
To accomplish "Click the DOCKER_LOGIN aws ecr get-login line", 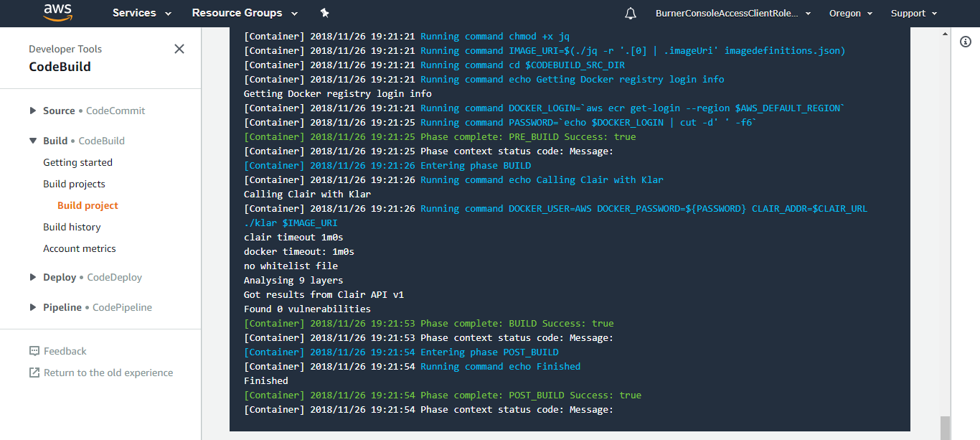I will 545,108.
